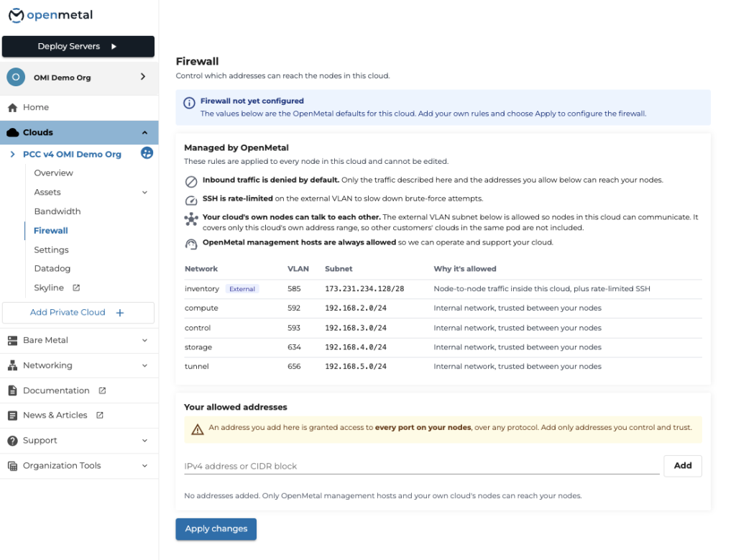Click subnet 192.168.2.0/24 in compute row
Viewport: 736px width, 560px height.
pyautogui.click(x=356, y=308)
